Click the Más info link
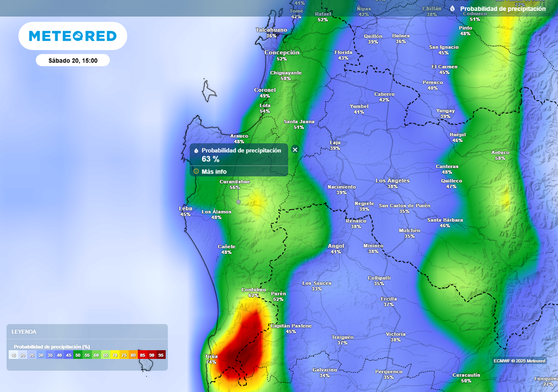 (x=214, y=171)
